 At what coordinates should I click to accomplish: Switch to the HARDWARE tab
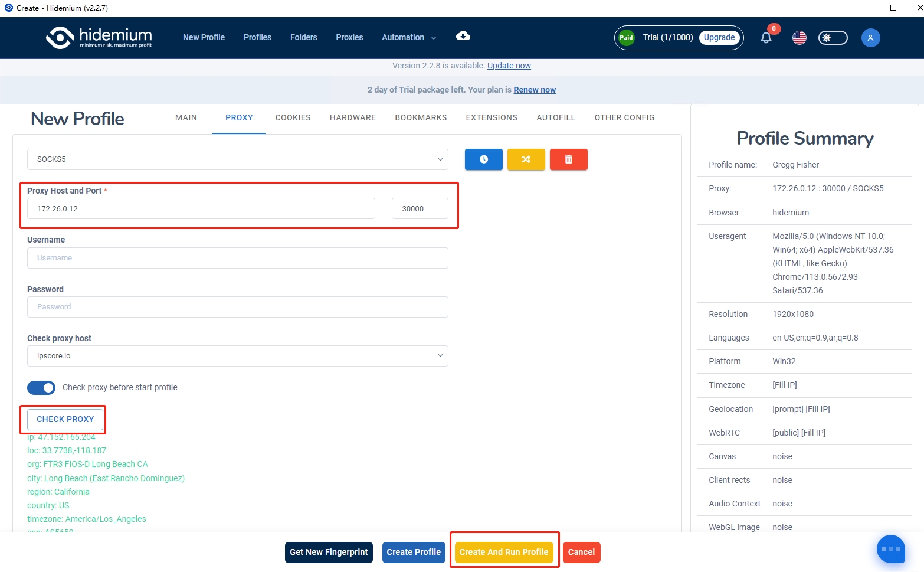coord(352,117)
